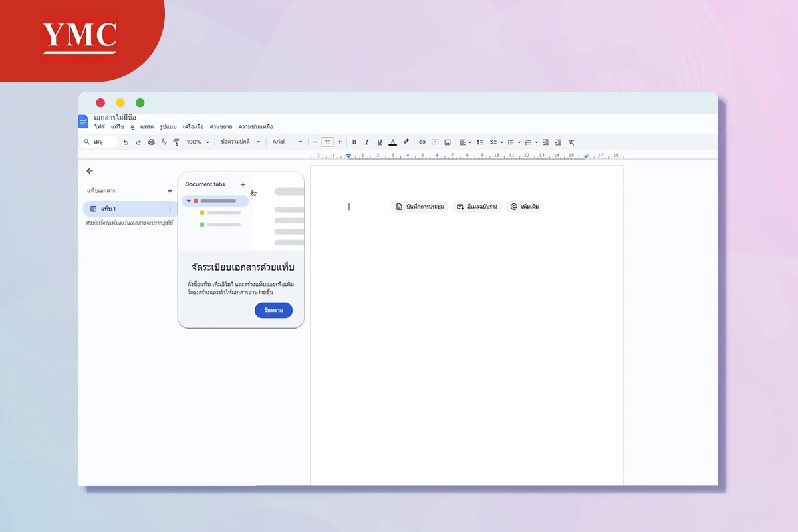Image resolution: width=798 pixels, height=532 pixels.
Task: Open the checklist options arrow
Action: pyautogui.click(x=501, y=142)
